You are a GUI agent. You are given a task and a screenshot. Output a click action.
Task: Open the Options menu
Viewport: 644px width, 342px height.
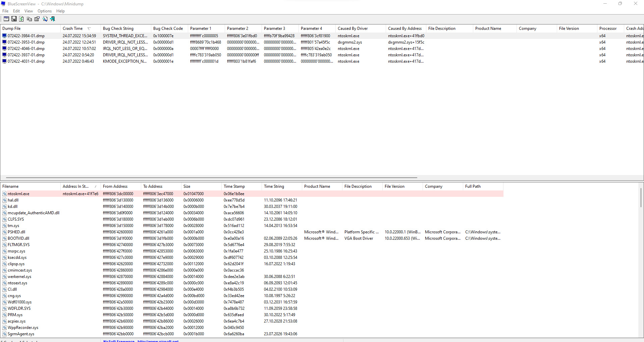(x=45, y=11)
